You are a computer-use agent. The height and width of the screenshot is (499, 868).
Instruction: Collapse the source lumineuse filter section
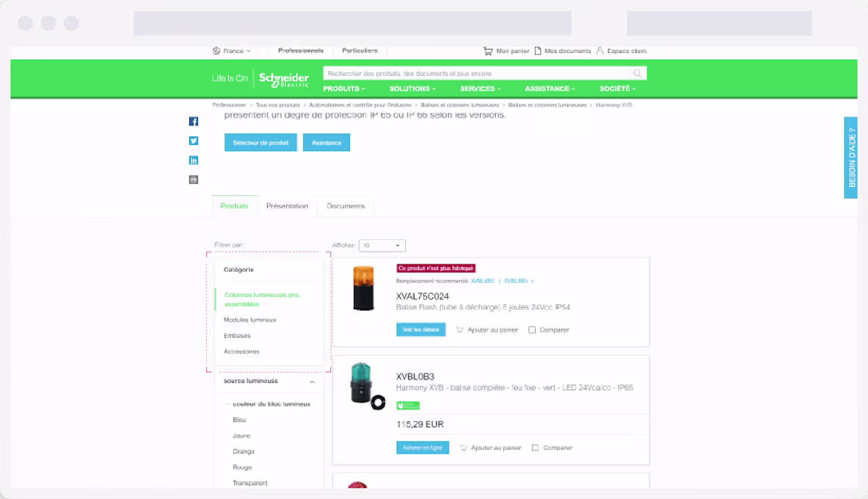tap(312, 382)
